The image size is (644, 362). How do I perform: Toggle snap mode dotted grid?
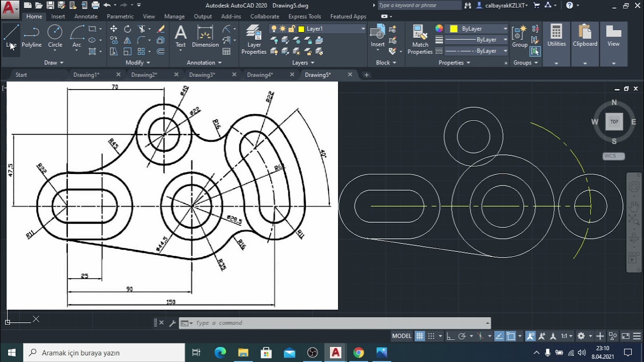pyautogui.click(x=431, y=336)
